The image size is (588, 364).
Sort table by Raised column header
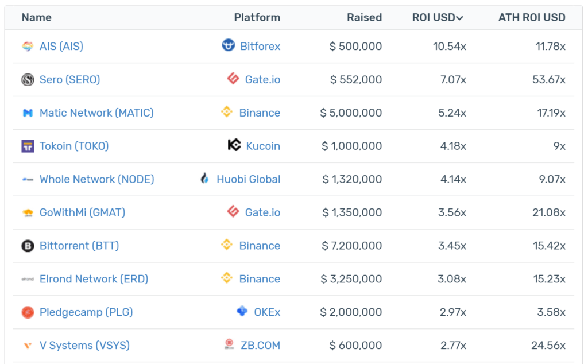[364, 17]
